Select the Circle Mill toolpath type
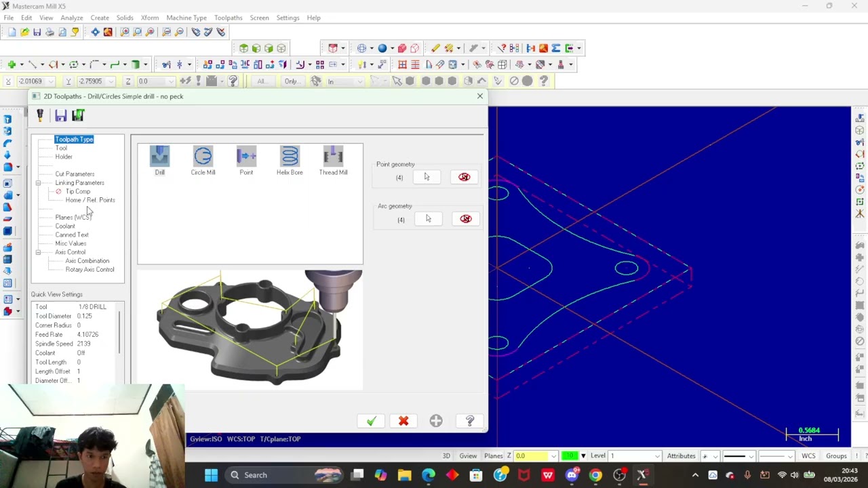The width and height of the screenshot is (868, 488). (x=203, y=157)
